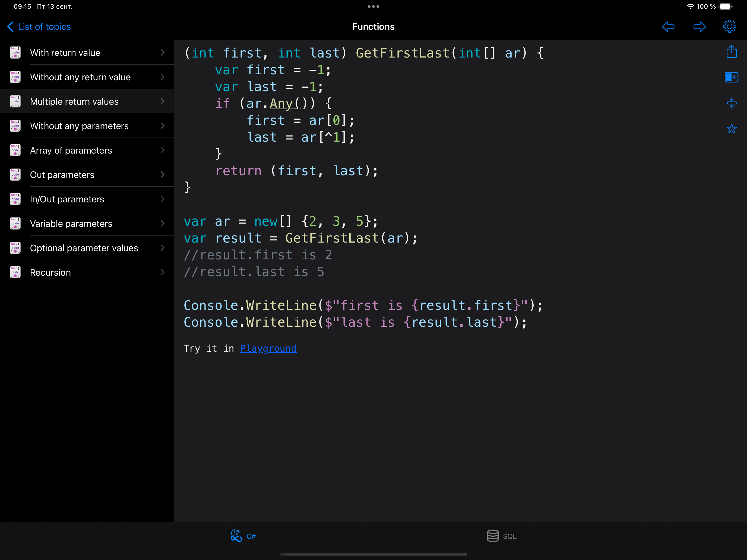
Task: Expand chevron on With return value row
Action: [162, 52]
